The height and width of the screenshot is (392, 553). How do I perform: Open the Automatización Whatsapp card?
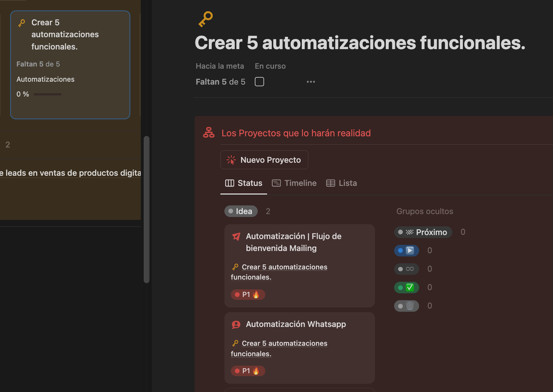tap(300, 348)
